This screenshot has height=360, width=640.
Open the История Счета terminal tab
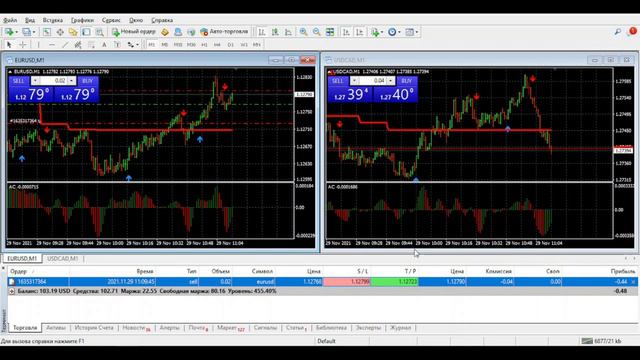(94, 328)
